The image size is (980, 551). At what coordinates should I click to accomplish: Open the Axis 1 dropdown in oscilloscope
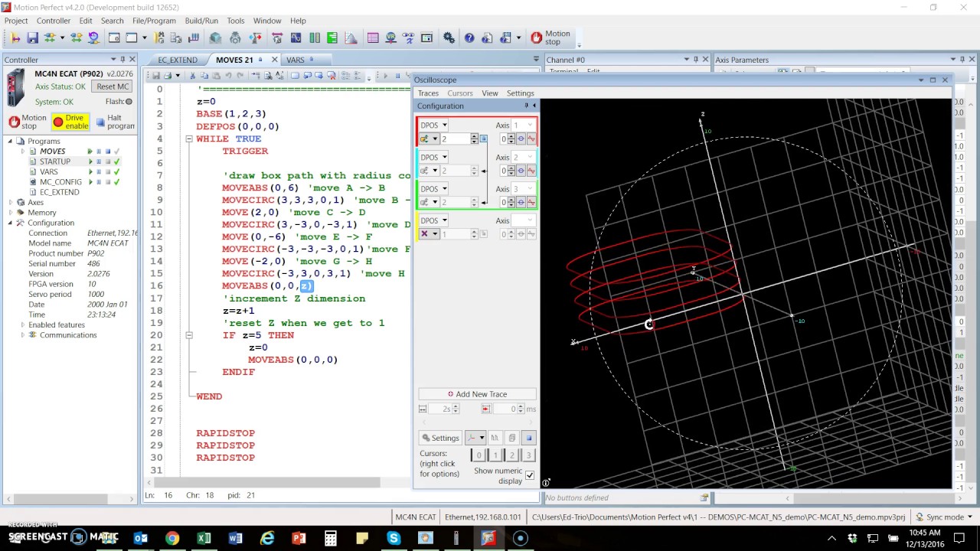(x=524, y=126)
